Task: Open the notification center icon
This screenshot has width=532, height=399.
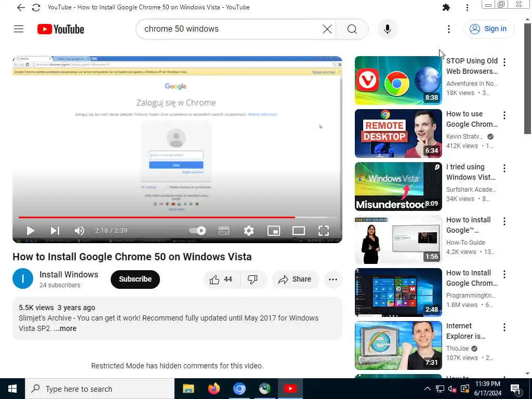Action: [516, 389]
